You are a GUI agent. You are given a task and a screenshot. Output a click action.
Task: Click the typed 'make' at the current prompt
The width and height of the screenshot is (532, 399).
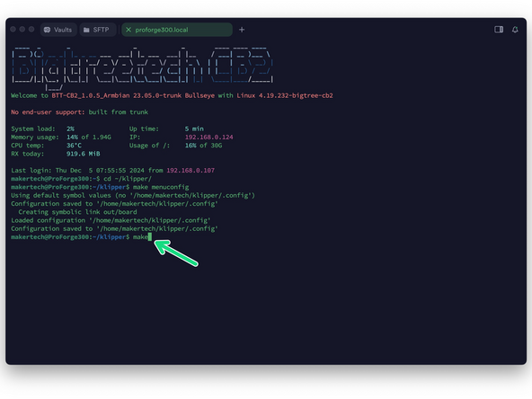pyautogui.click(x=140, y=237)
